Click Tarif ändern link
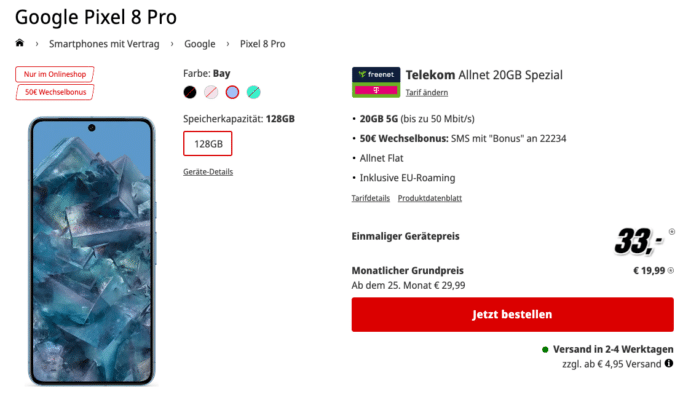This screenshot has height=400, width=699. coord(427,92)
